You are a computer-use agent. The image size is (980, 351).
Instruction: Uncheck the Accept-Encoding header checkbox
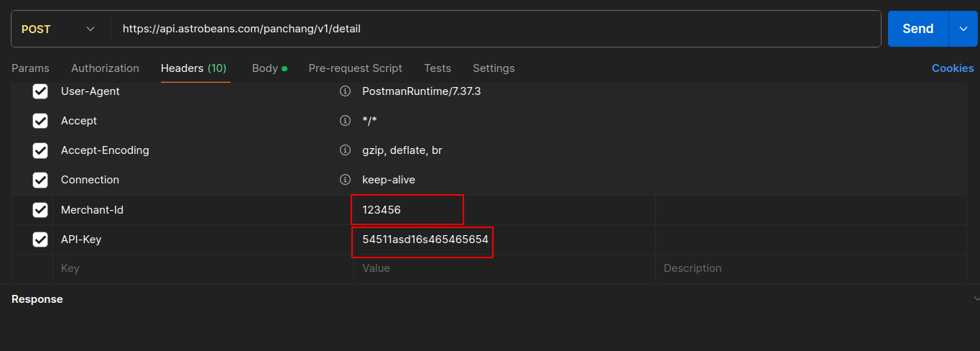click(x=40, y=150)
